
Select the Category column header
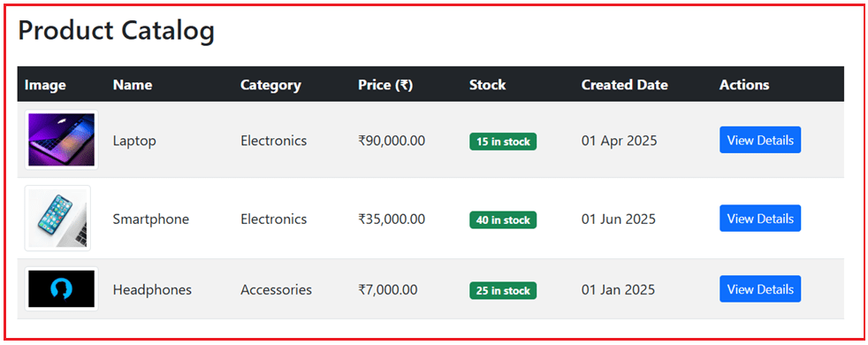pyautogui.click(x=270, y=85)
